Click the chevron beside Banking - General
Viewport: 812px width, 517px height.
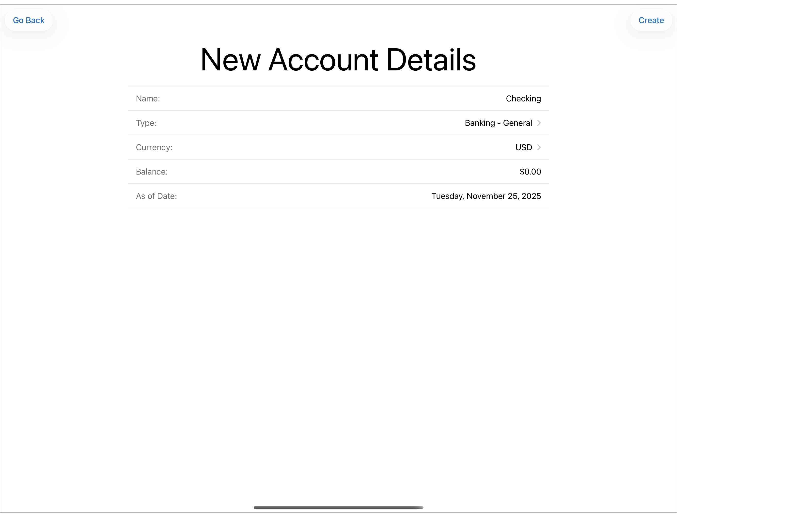pyautogui.click(x=539, y=123)
